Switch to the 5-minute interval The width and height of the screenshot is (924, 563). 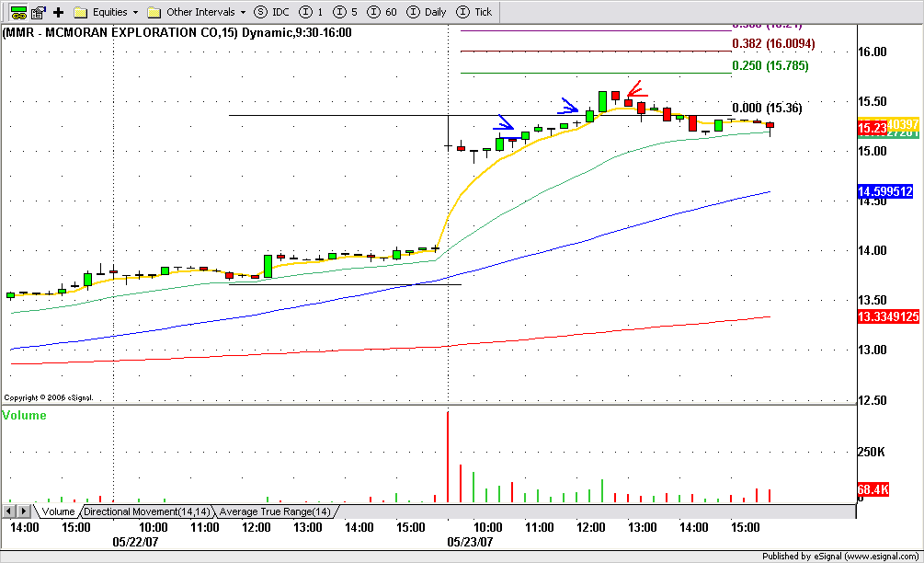click(346, 12)
